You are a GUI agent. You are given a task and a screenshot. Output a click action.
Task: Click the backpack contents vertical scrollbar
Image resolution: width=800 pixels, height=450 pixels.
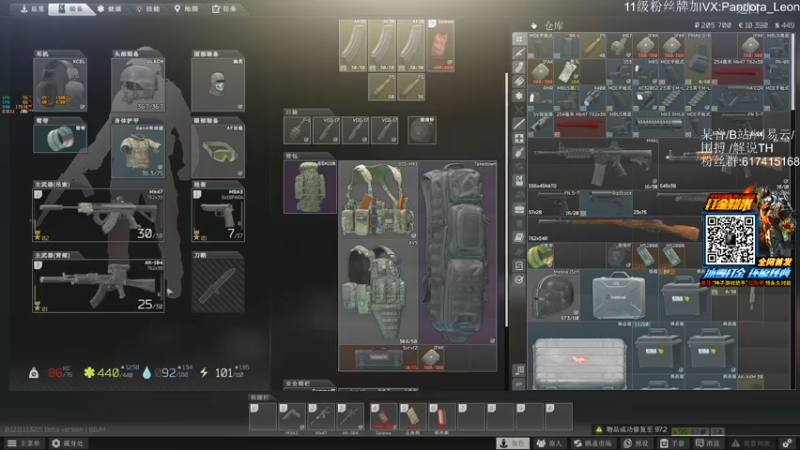click(507, 199)
